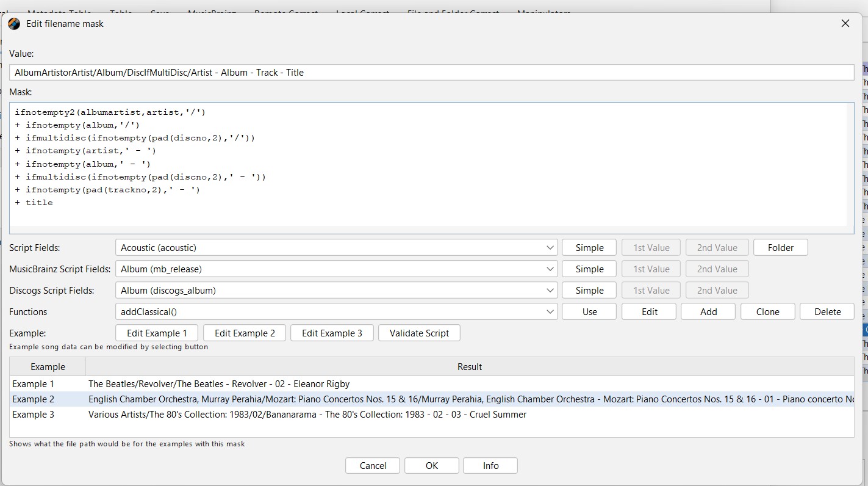868x486 pixels.
Task: Click the Bananarama Cruel Summer result path
Action: (x=307, y=415)
